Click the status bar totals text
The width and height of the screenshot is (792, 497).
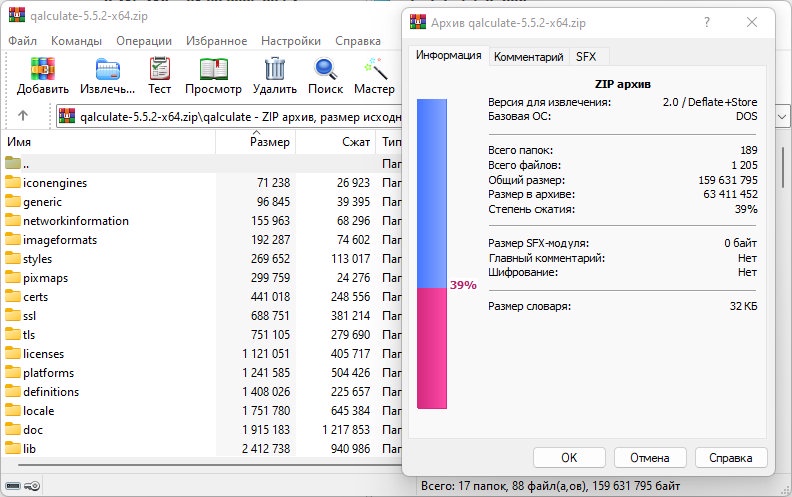click(x=551, y=486)
